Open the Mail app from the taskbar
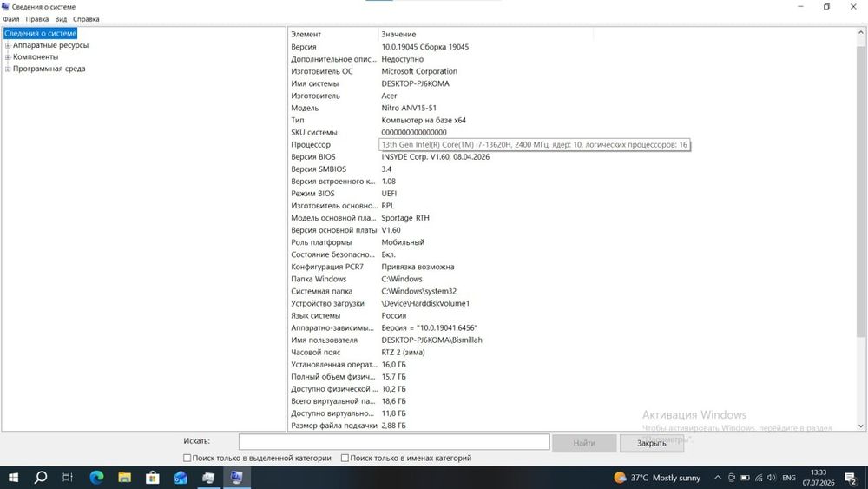The width and height of the screenshot is (868, 489). pyautogui.click(x=181, y=478)
